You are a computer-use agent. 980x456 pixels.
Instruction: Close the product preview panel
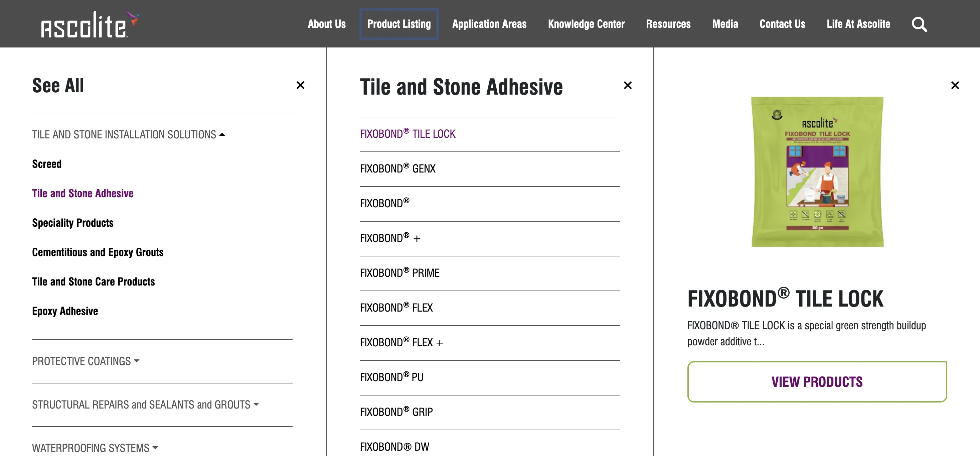tap(955, 85)
